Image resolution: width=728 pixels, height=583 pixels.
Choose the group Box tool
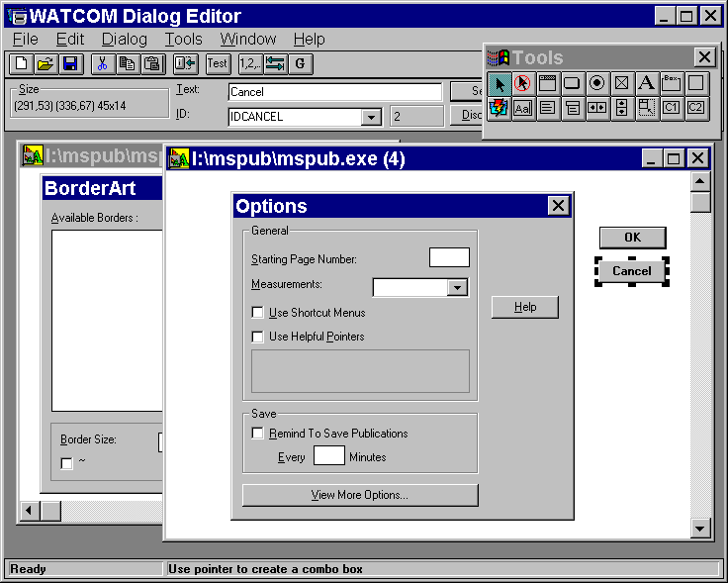[x=672, y=84]
